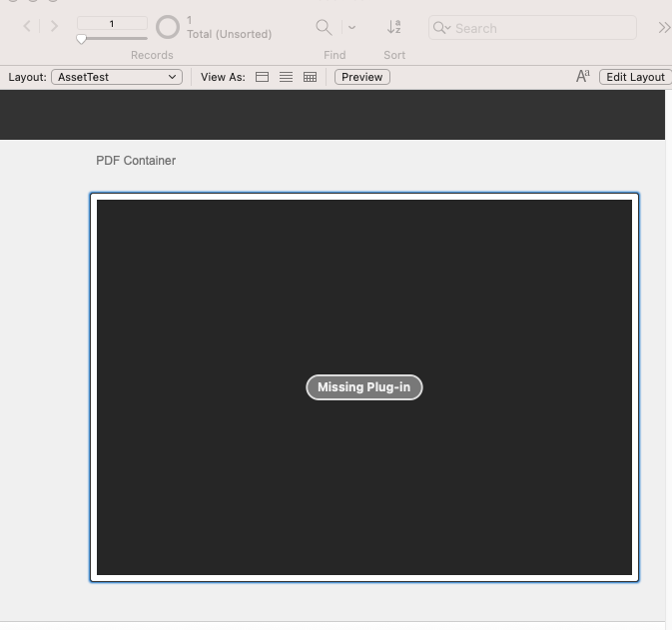672x630 pixels.
Task: Open the Find dropdown arrow
Action: click(351, 27)
